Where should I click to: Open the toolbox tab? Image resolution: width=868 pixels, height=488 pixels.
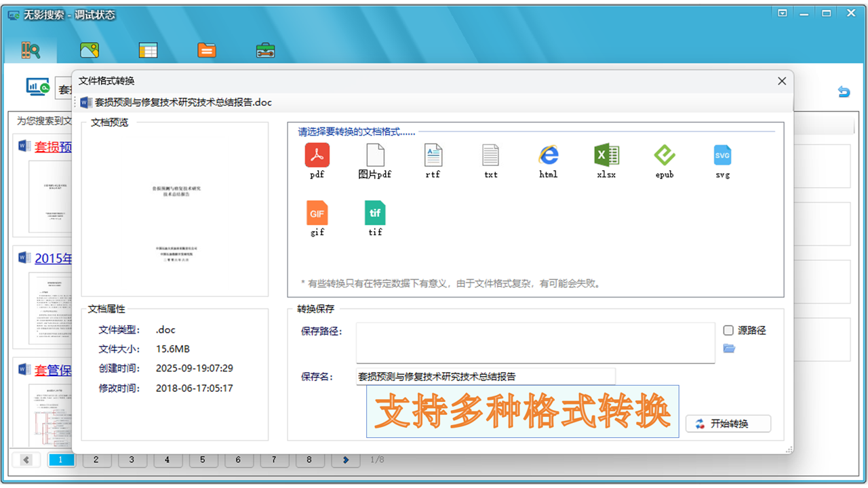(265, 49)
